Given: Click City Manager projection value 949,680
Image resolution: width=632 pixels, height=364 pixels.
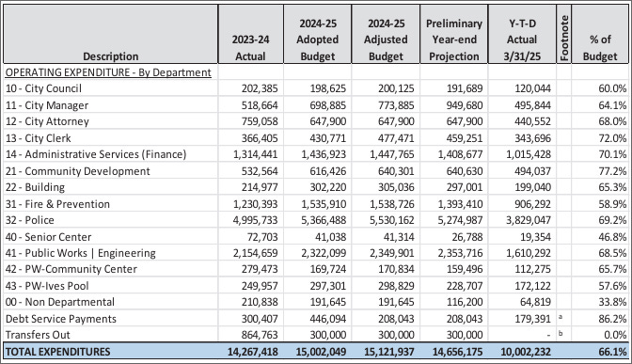Looking at the screenshot, I should point(465,105).
